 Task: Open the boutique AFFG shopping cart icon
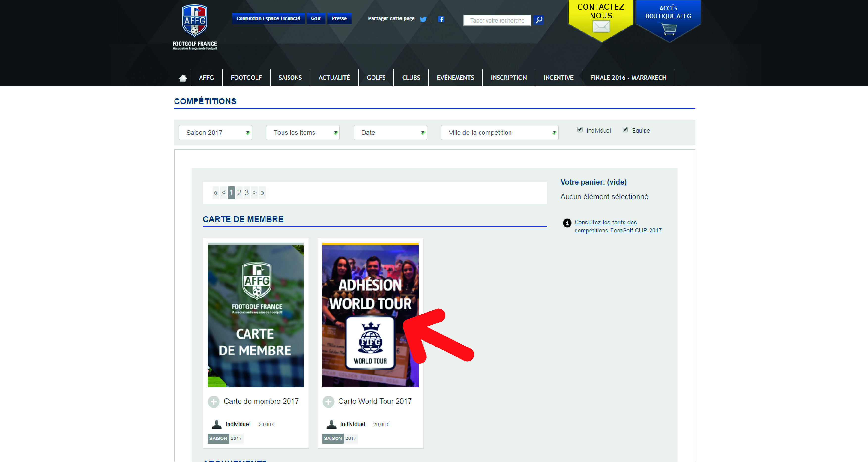pos(669,29)
